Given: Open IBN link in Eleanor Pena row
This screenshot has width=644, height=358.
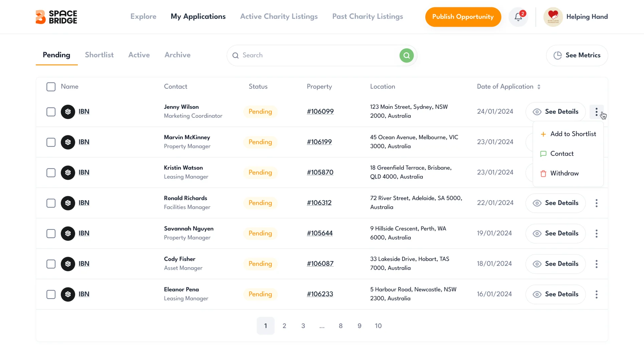Looking at the screenshot, I should 84,294.
